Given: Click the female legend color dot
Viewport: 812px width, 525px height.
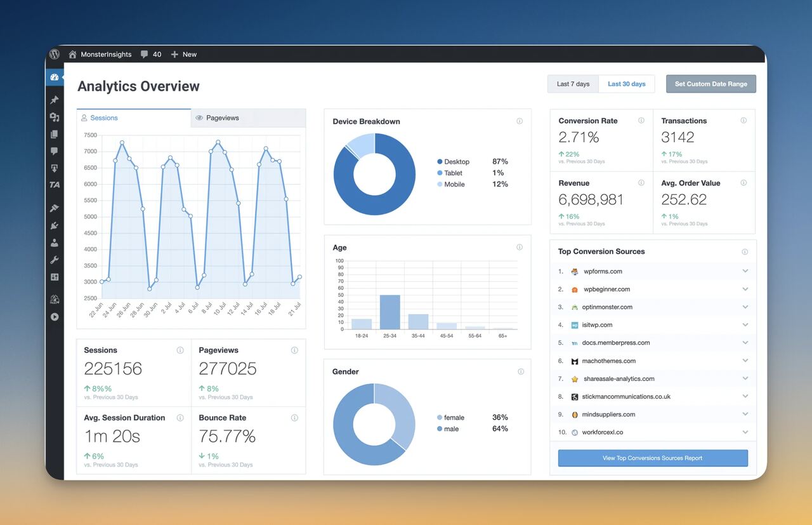Looking at the screenshot, I should coord(440,418).
